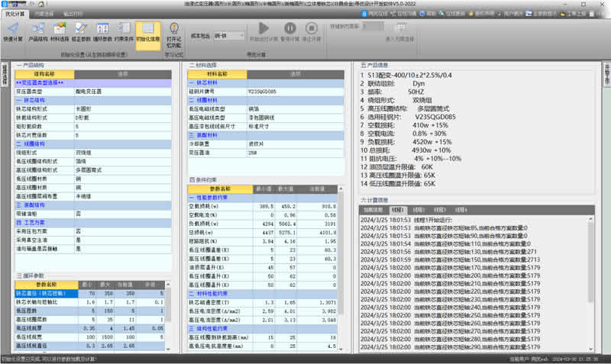Click the ••变压器类型选择•• section header
The height and width of the screenshot is (364, 611).
click(x=93, y=83)
